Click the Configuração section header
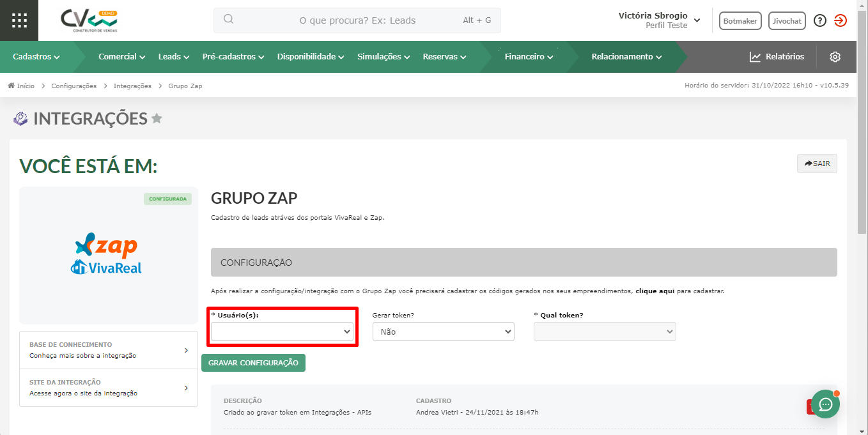 [524, 263]
